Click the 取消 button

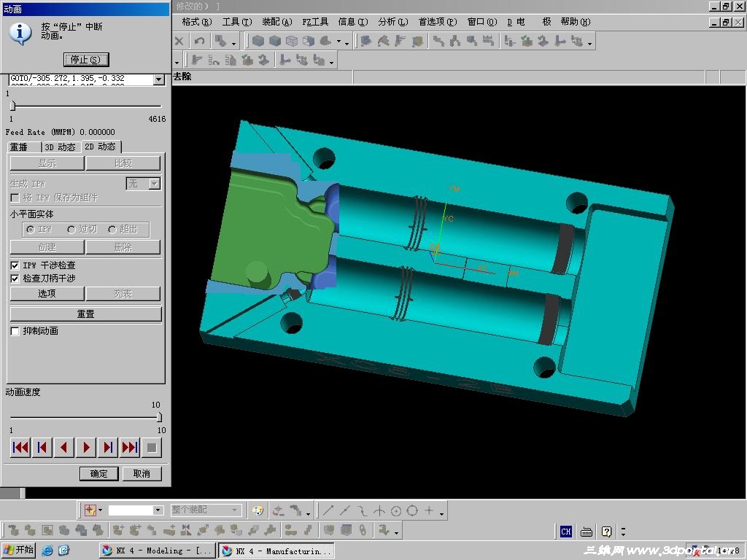142,474
